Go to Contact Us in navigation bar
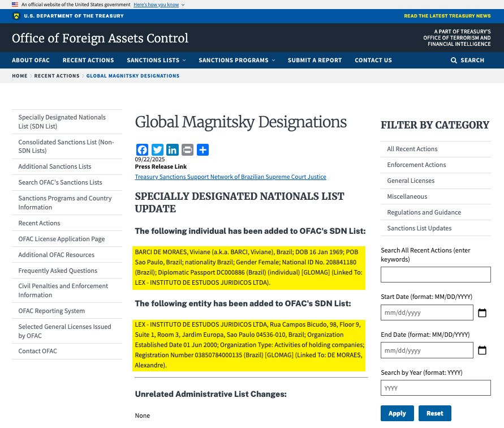 [373, 60]
